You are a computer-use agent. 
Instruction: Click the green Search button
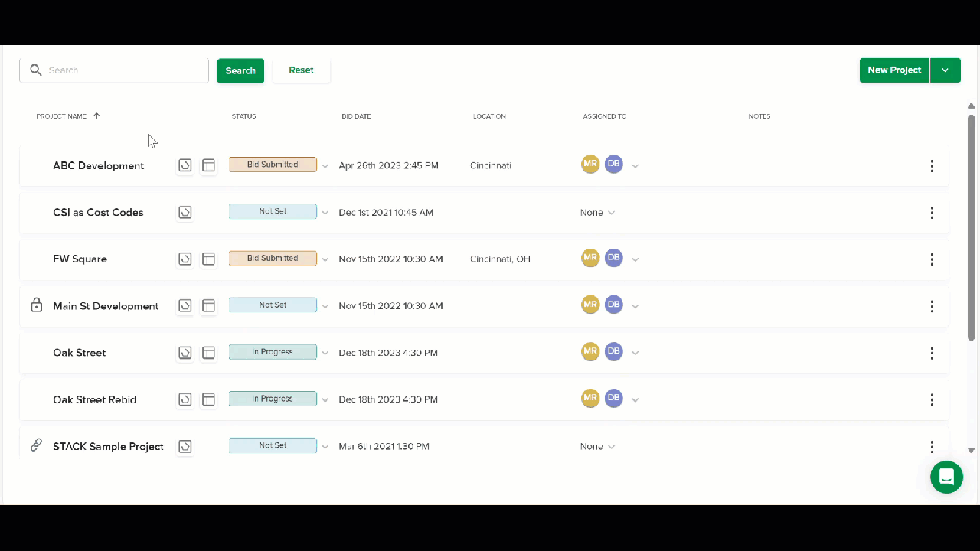tap(240, 70)
